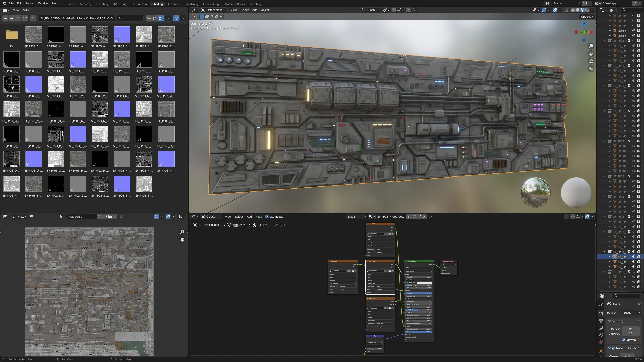This screenshot has height=362, width=644.
Task: Open the Eevee render engine dropdown
Action: (x=632, y=313)
